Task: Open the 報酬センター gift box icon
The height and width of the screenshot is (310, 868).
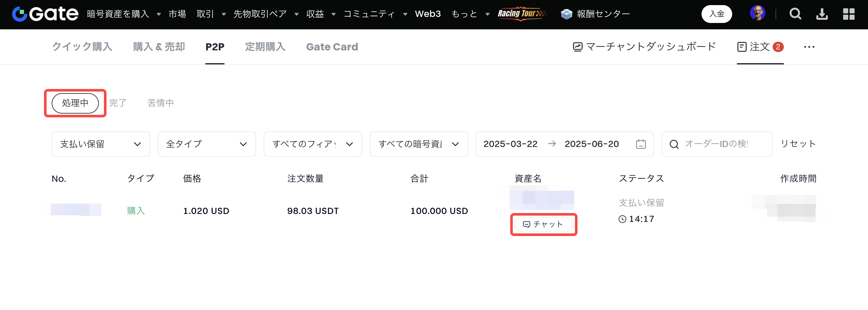Action: coord(566,14)
